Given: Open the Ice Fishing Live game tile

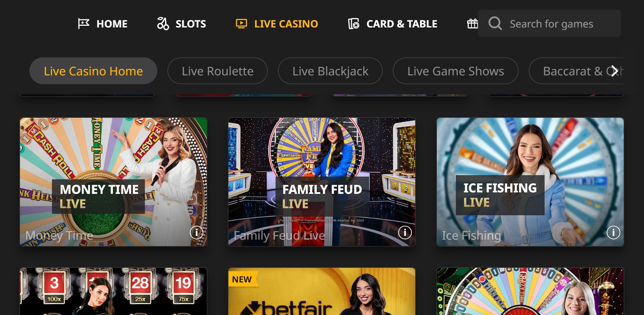Looking at the screenshot, I should coord(530,182).
